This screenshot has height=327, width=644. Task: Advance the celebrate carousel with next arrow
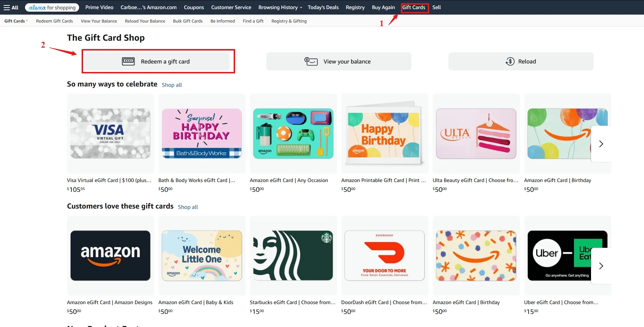point(601,144)
